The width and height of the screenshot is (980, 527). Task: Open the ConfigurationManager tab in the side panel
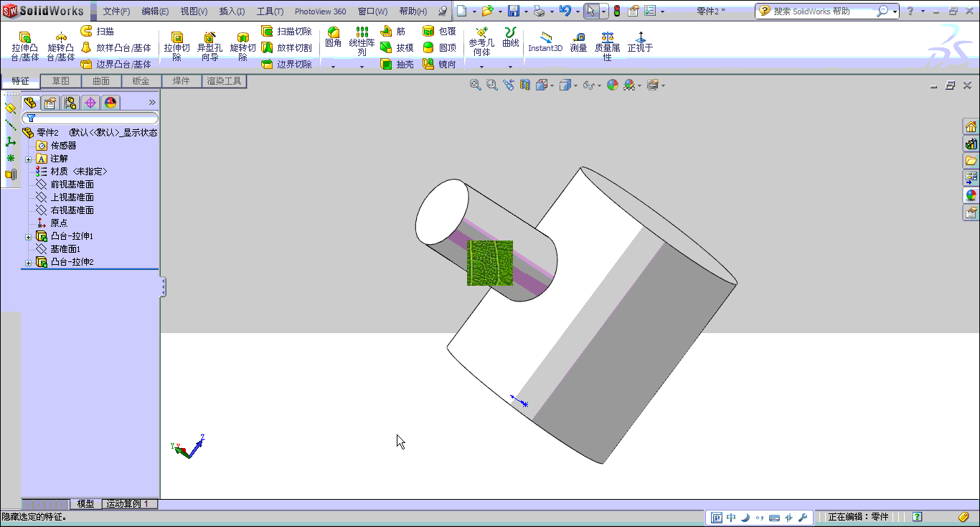click(70, 103)
